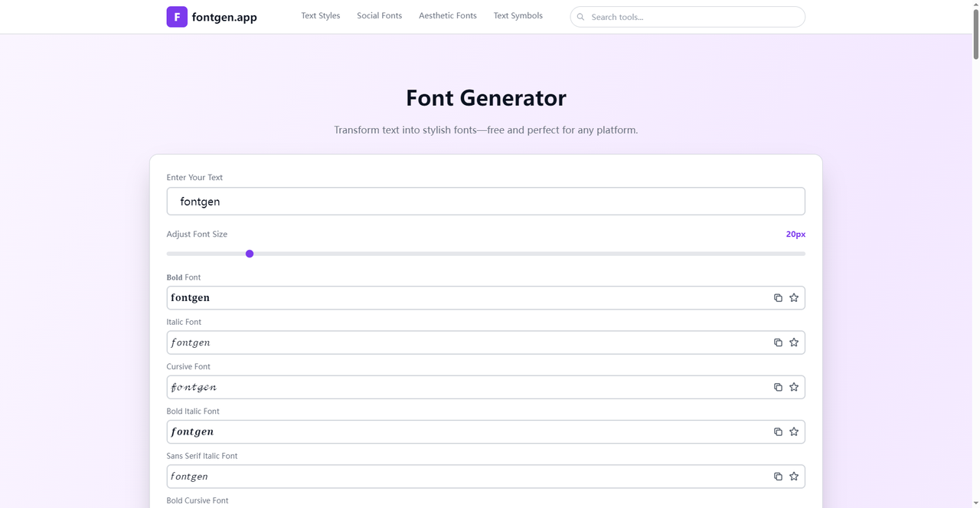980x508 pixels.
Task: Focus the Search tools field
Action: coord(693,17)
